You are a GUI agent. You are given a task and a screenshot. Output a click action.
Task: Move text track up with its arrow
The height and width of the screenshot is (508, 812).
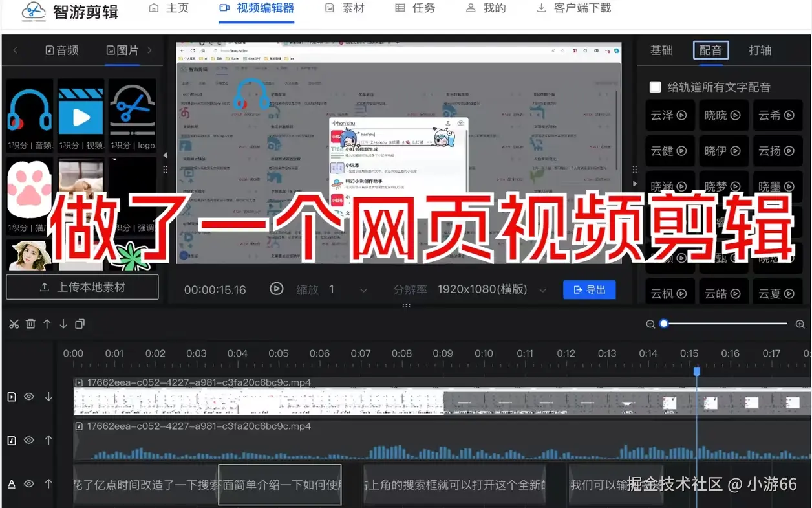click(48, 483)
